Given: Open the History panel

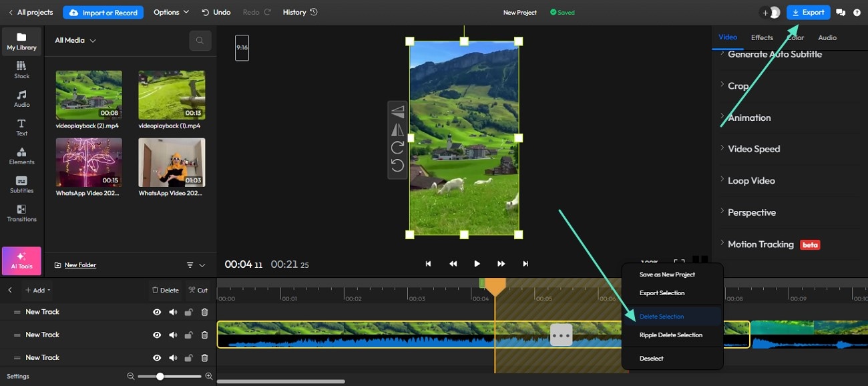Looking at the screenshot, I should coord(300,12).
